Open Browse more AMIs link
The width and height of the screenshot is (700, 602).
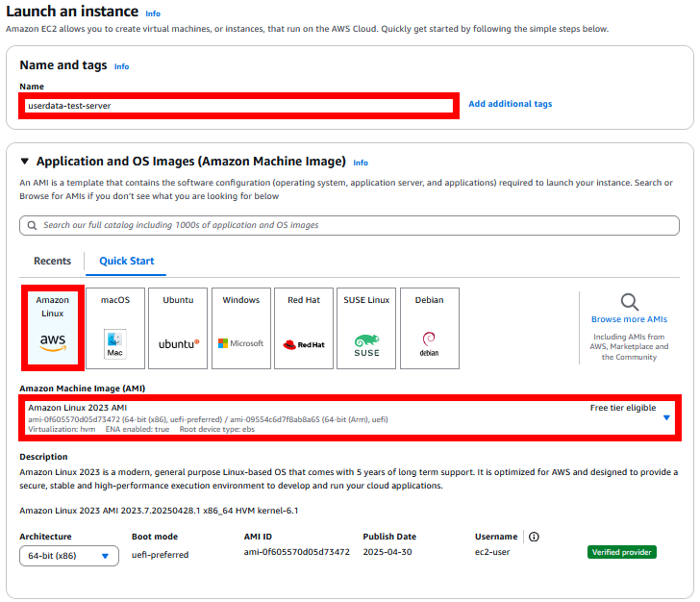(x=629, y=319)
